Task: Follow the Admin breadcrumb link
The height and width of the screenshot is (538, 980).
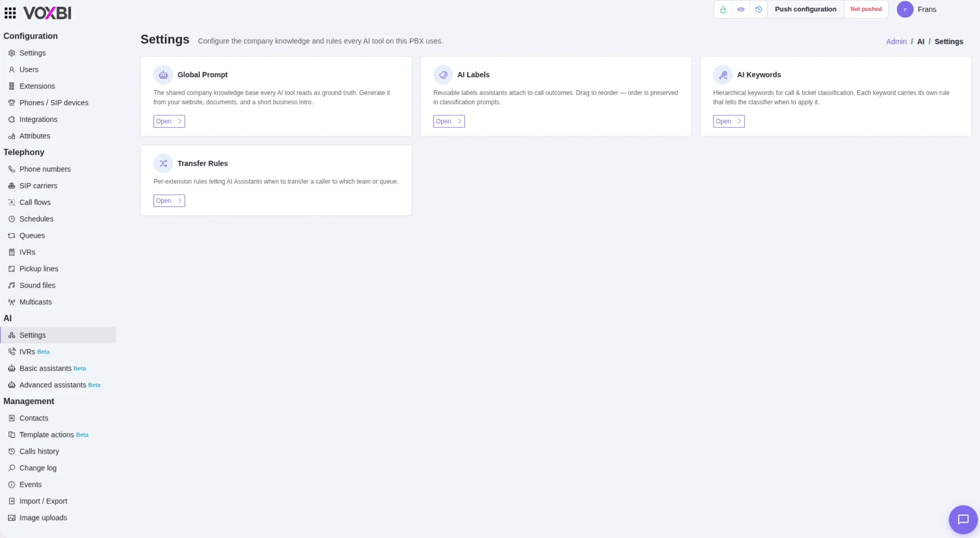Action: [896, 41]
